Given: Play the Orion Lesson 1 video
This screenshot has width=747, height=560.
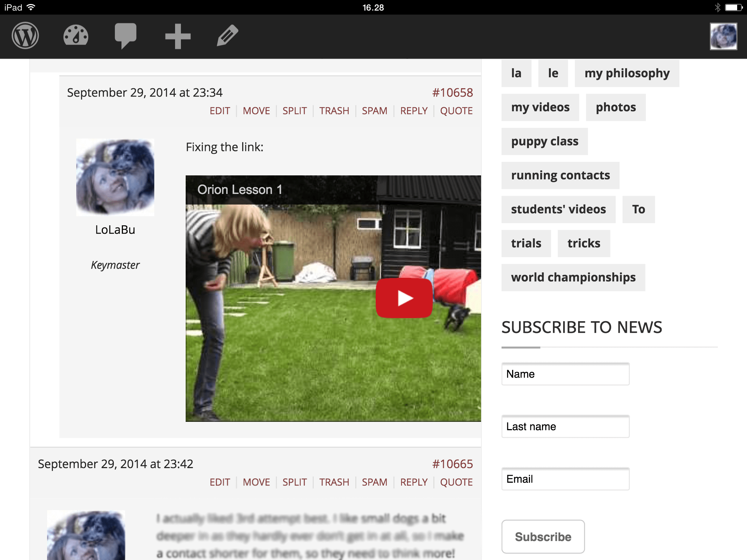Looking at the screenshot, I should coord(404,298).
